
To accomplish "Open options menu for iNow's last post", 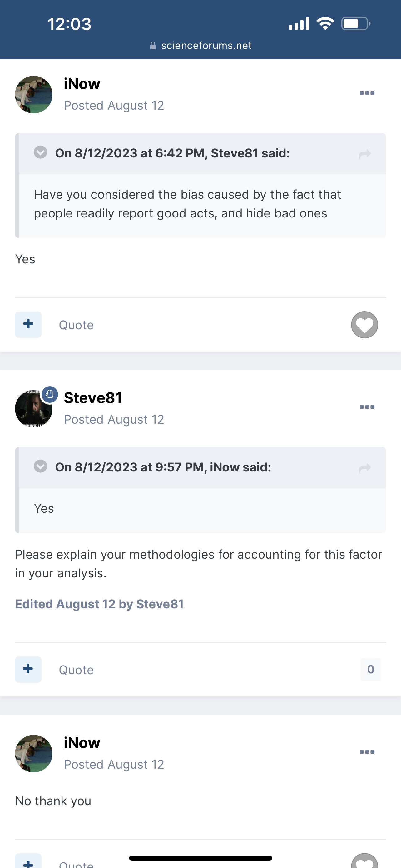I will (x=367, y=752).
